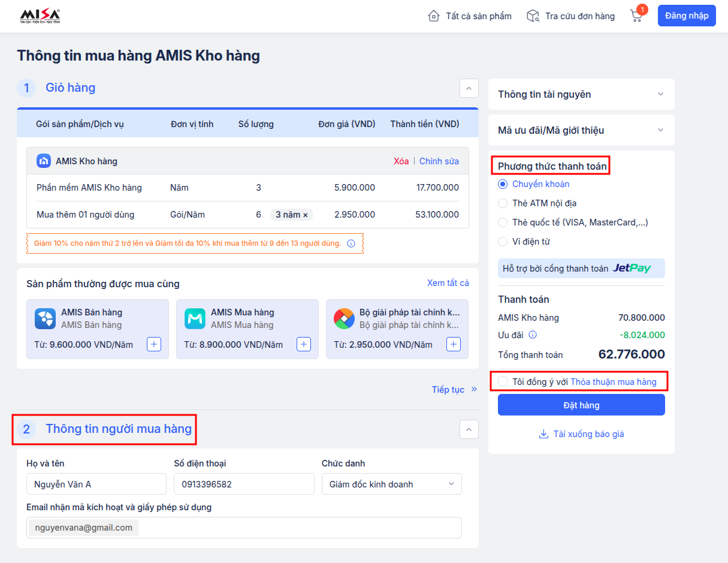Click the JetPay logo

[632, 268]
